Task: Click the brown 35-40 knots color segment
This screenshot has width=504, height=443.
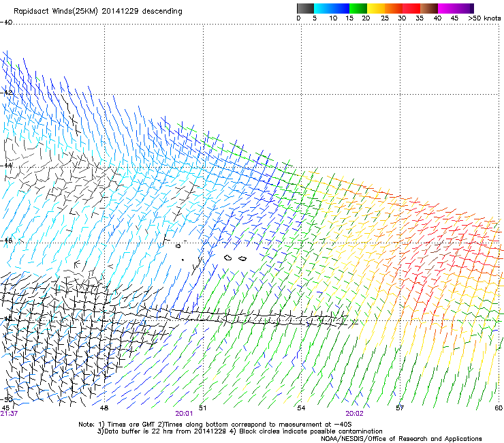Action: pos(429,8)
